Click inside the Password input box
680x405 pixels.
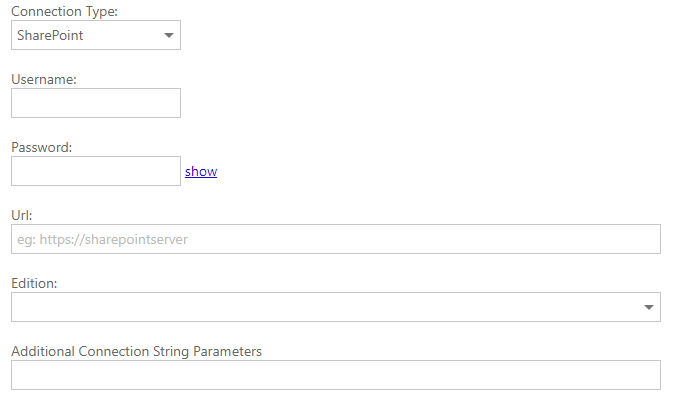[x=95, y=171]
